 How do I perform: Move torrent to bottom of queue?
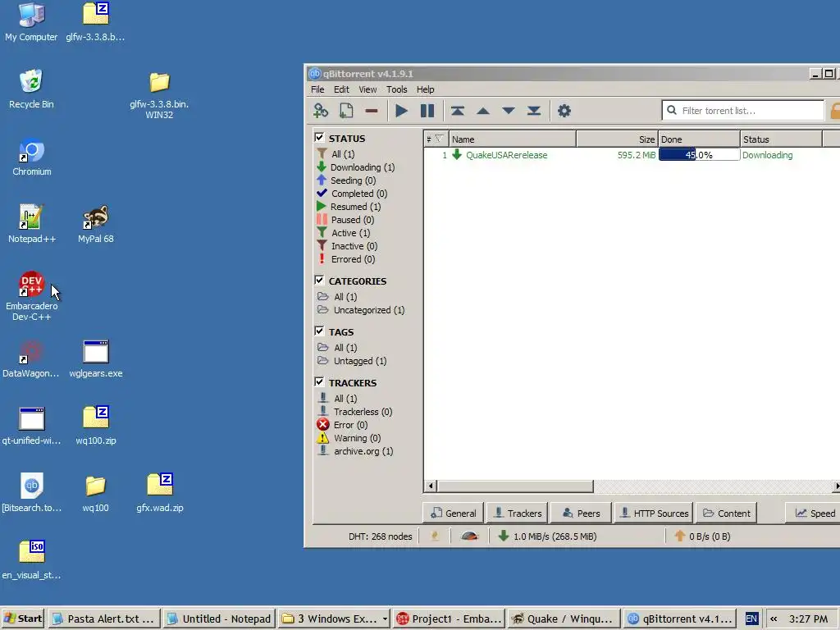click(x=533, y=111)
